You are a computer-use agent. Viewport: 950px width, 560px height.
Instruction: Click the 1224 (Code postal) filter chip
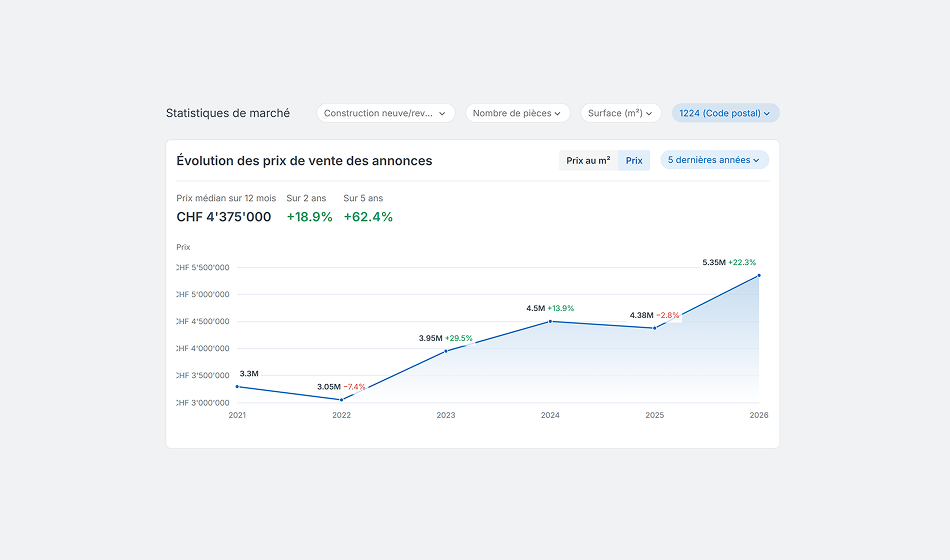[725, 114]
